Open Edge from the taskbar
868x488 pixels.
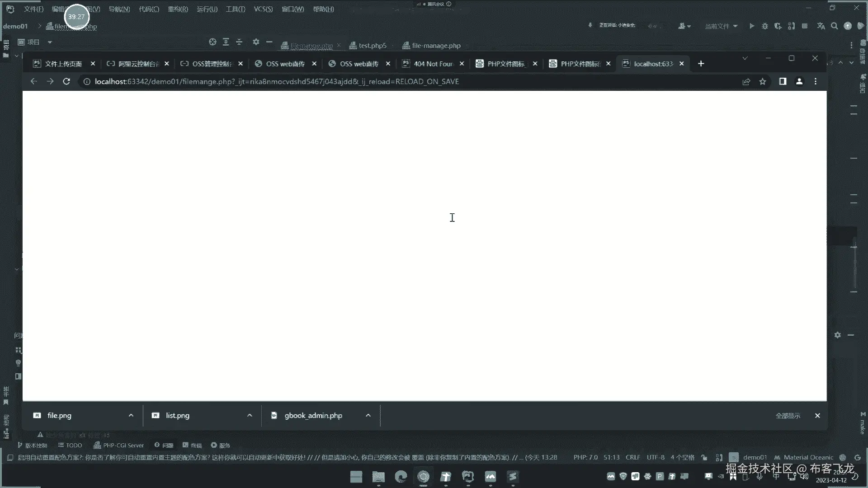401,477
